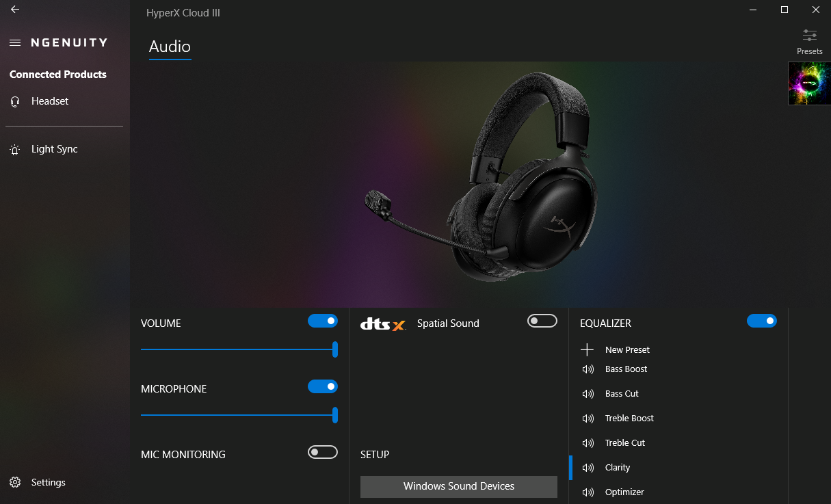
Task: Click the Connected Products heading
Action: click(x=58, y=75)
